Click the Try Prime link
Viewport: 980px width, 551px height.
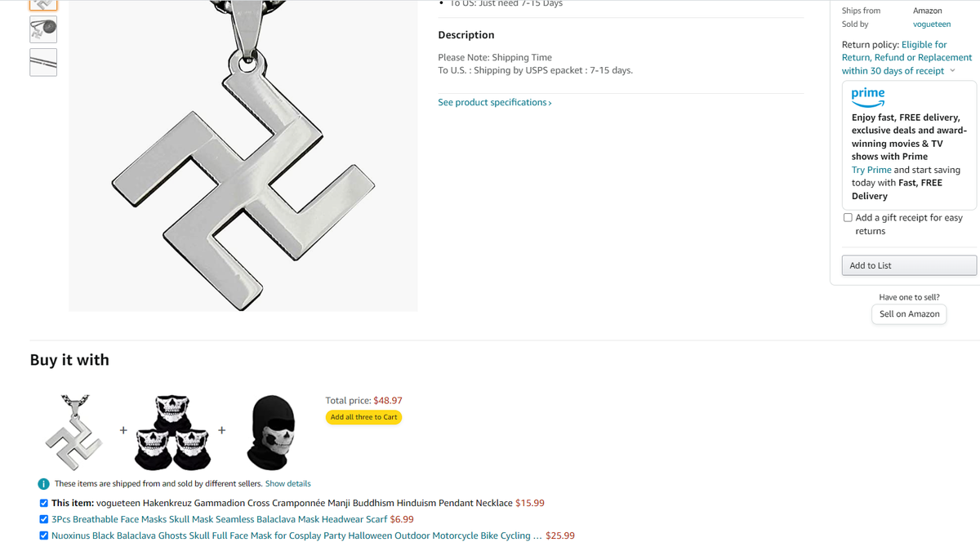pyautogui.click(x=871, y=170)
